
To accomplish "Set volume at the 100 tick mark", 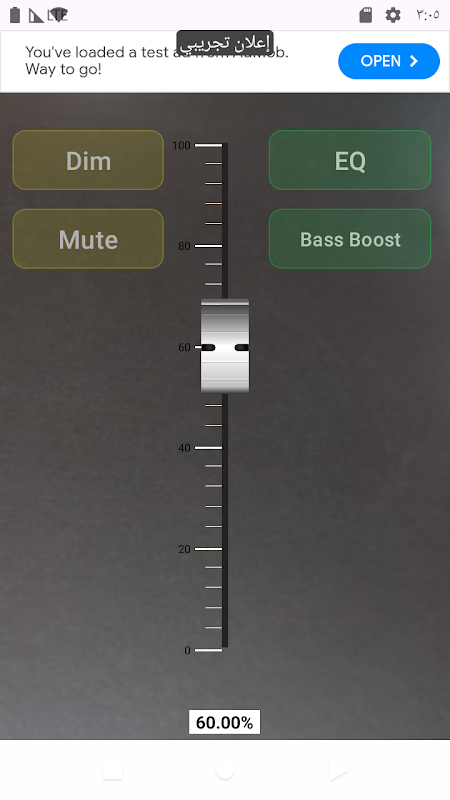I will coord(209,145).
